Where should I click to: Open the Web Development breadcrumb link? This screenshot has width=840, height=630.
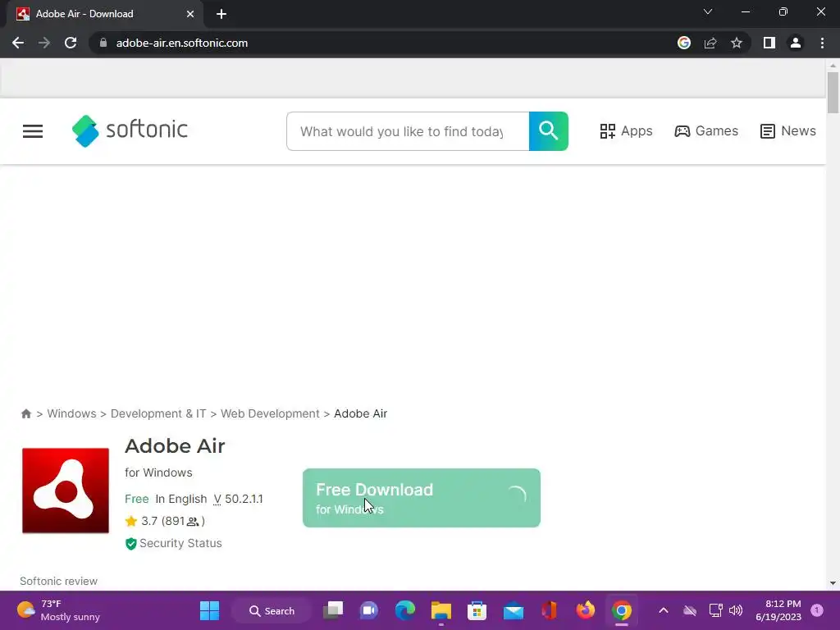270,413
